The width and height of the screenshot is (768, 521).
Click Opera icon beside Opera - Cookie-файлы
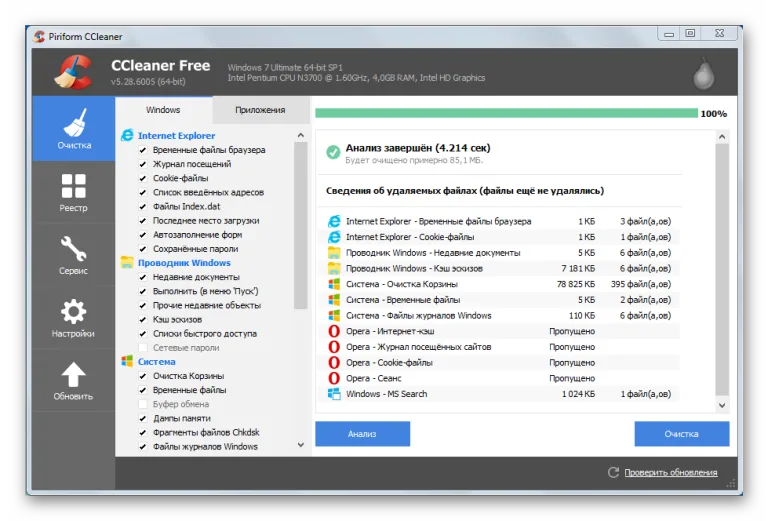[334, 362]
